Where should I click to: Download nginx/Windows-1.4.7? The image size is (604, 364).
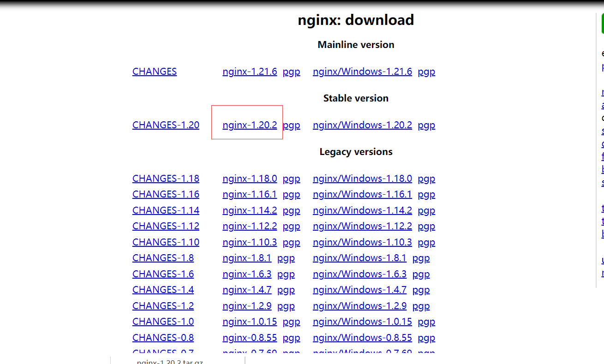pos(359,290)
